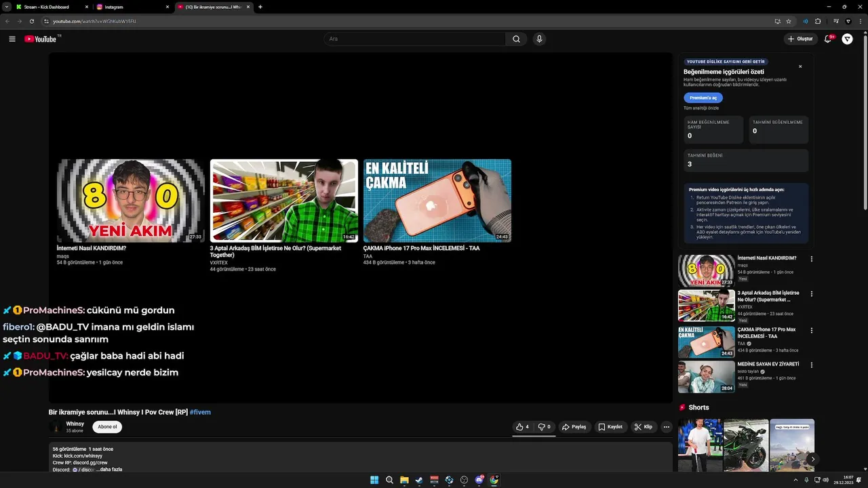Click the Shorts section heading
This screenshot has height=488, width=868.
pos(698,407)
